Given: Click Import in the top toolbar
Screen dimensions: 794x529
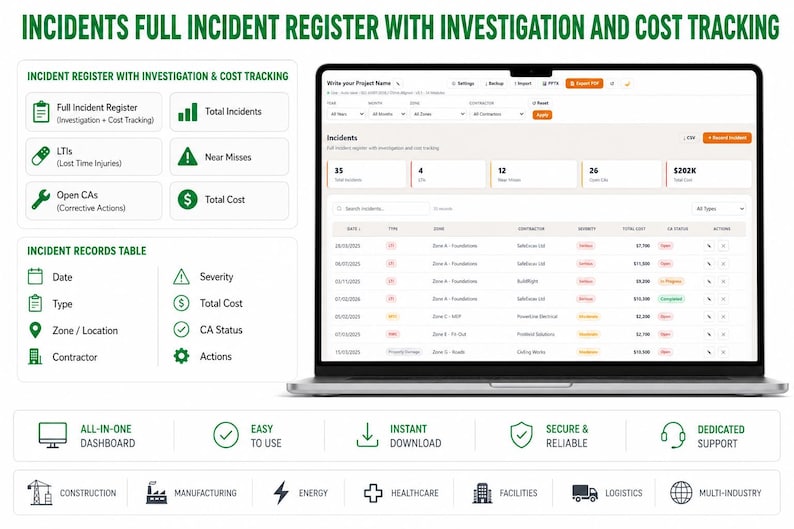Looking at the screenshot, I should (523, 84).
